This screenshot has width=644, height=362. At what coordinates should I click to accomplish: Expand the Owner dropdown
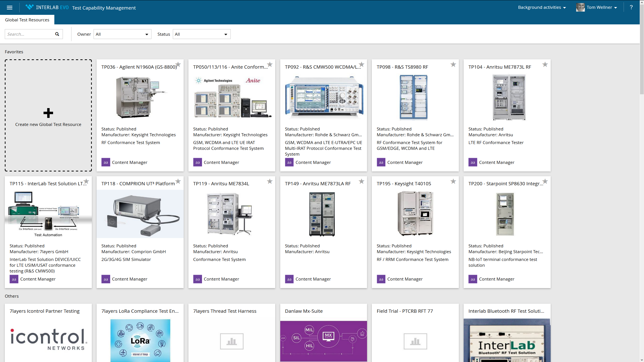click(122, 34)
